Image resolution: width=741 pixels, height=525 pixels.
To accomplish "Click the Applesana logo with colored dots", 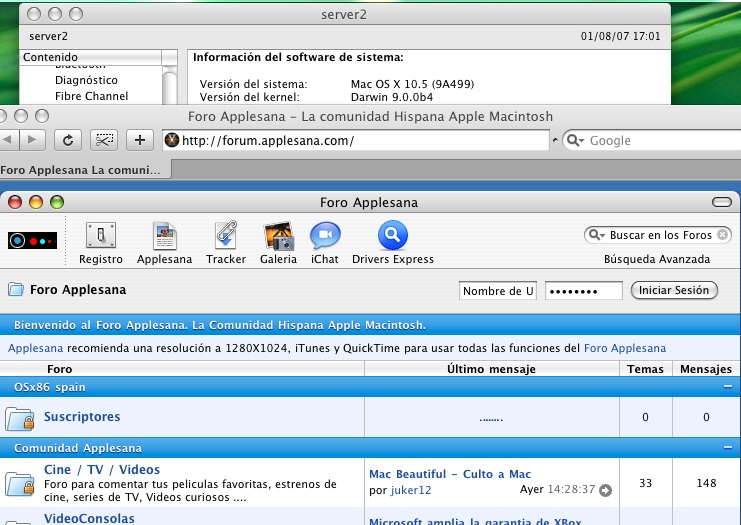I will 32,241.
